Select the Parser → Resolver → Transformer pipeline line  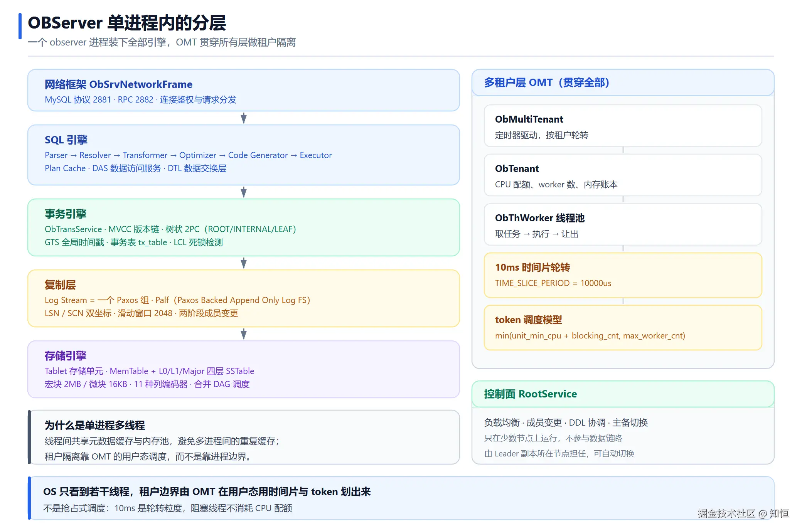pyautogui.click(x=188, y=155)
